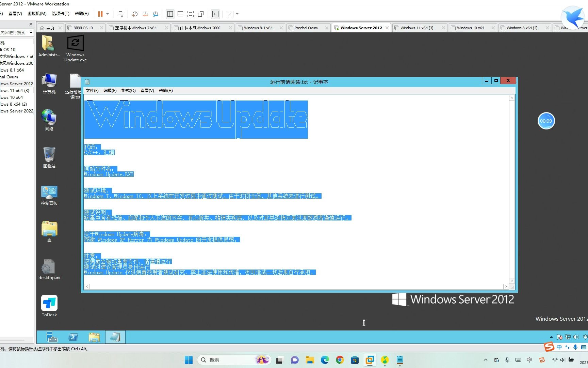Select the 回收站 recycle bin icon

click(x=49, y=157)
